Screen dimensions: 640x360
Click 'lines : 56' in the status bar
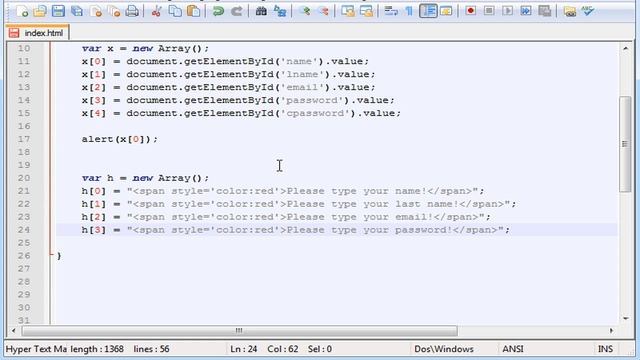click(x=151, y=349)
